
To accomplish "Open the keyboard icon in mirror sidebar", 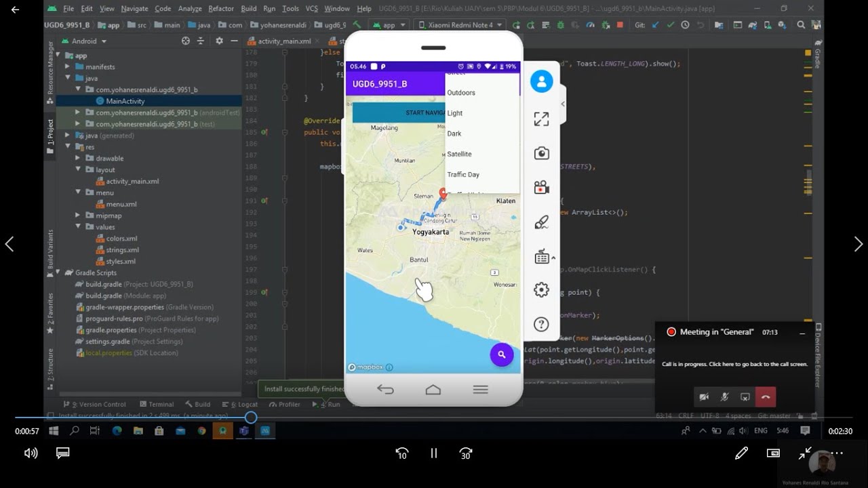I will 541,257.
